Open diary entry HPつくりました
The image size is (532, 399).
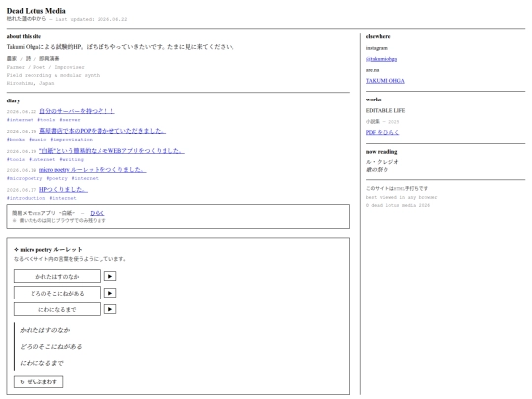[63, 190]
